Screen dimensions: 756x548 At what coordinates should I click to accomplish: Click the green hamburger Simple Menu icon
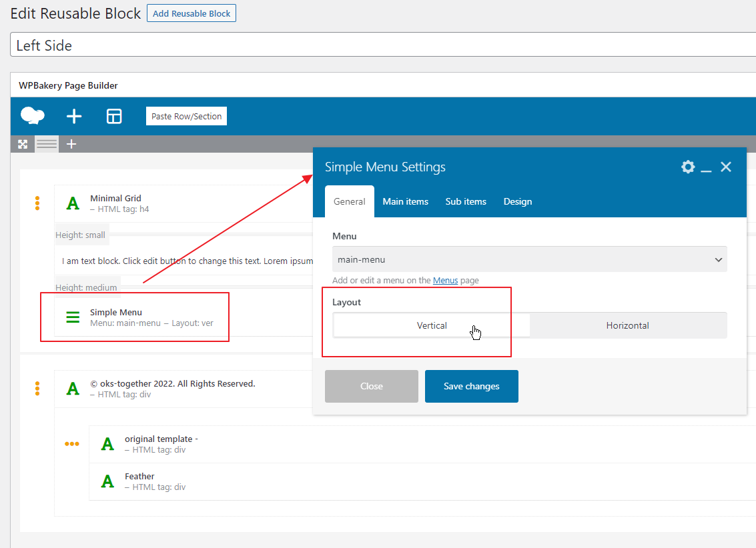[x=73, y=317]
